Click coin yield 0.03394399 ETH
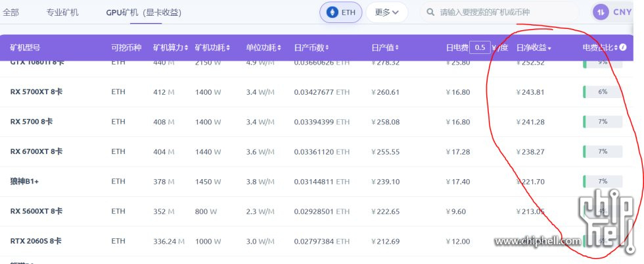Image resolution: width=644 pixels, height=264 pixels. [x=321, y=122]
